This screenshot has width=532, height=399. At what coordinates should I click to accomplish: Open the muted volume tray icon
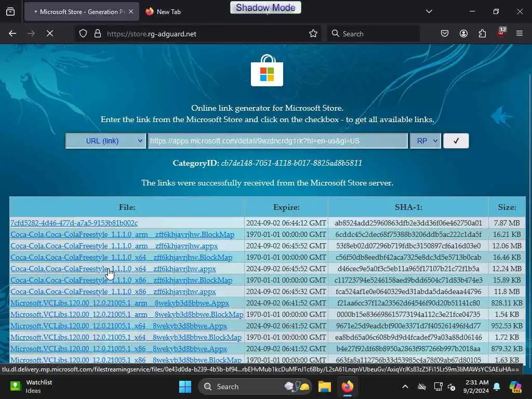tap(451, 387)
